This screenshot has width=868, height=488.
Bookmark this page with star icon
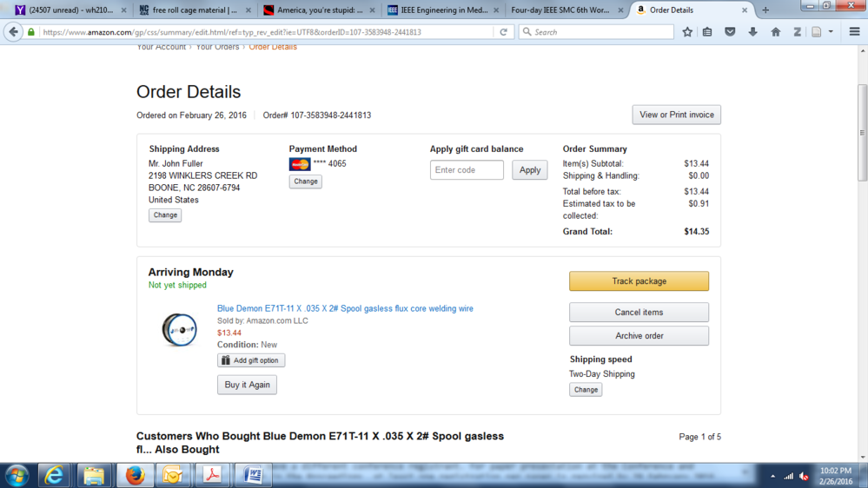687,32
